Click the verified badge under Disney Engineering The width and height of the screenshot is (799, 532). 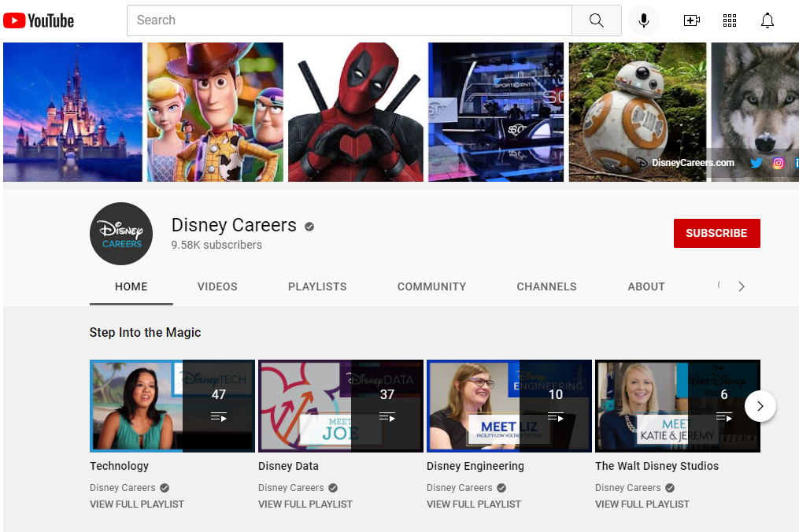coord(501,488)
